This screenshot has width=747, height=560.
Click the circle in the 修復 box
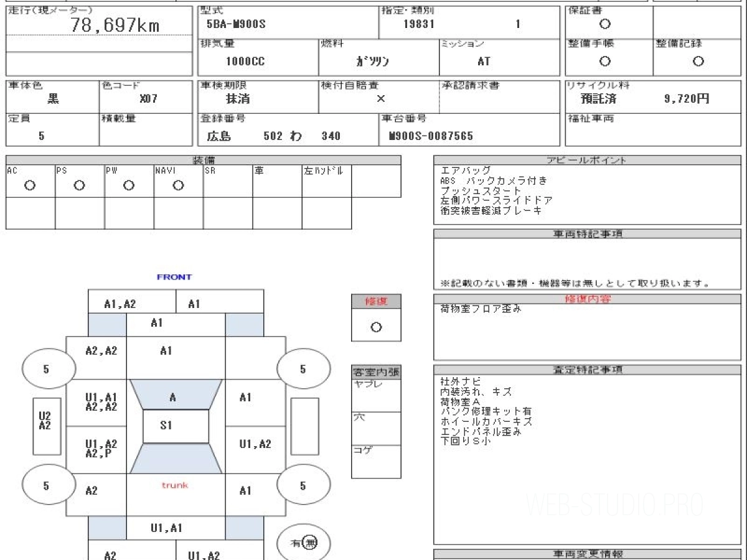click(x=376, y=327)
